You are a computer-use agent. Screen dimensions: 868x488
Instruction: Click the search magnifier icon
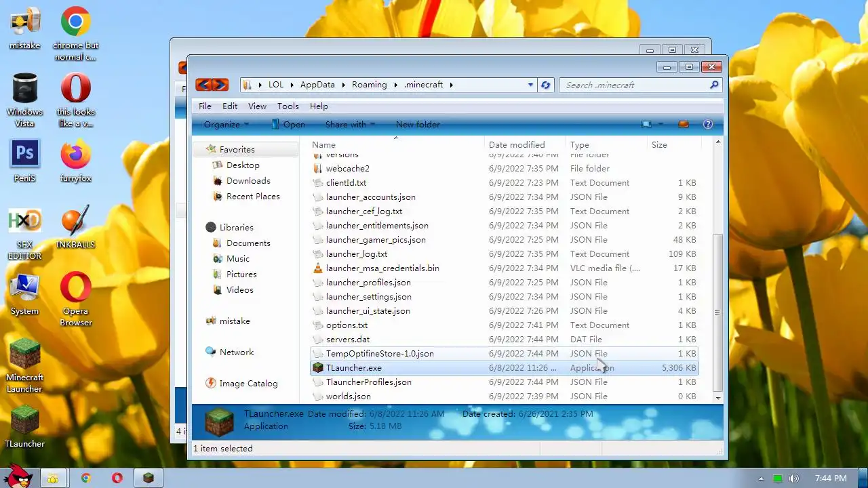tap(714, 85)
